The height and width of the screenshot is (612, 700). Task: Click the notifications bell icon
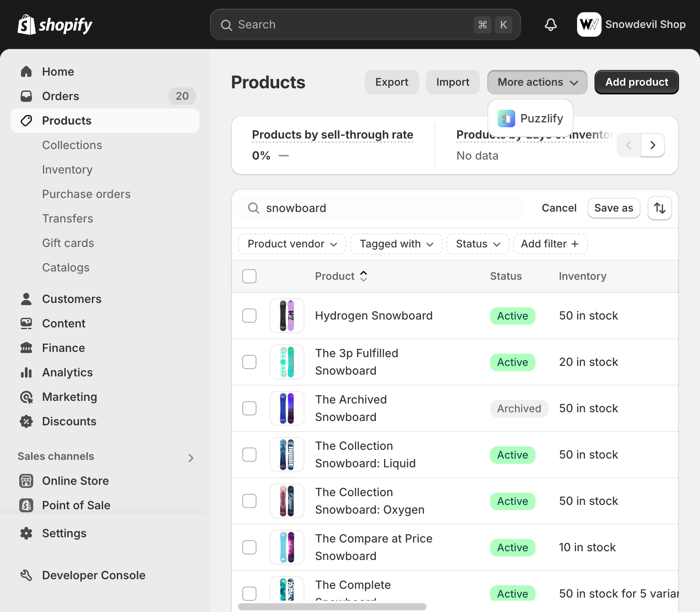(550, 24)
